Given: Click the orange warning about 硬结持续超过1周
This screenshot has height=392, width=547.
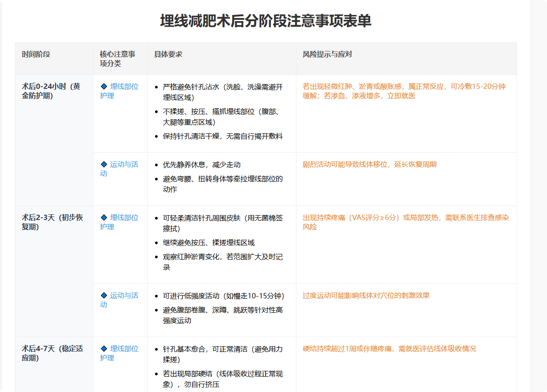Looking at the screenshot, I should [389, 348].
